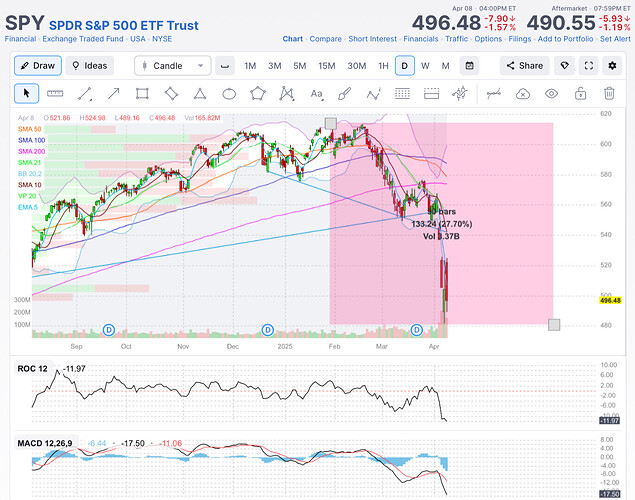Open the Ideas button
635x500 pixels.
89,66
